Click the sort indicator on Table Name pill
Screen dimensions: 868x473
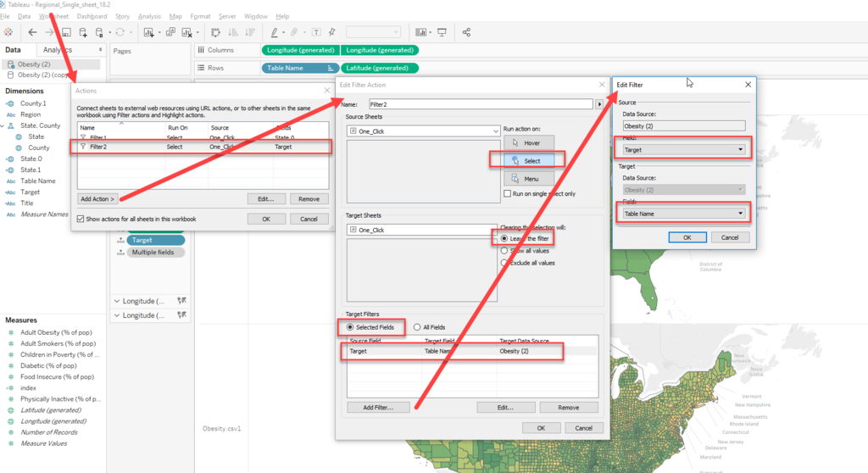[331, 68]
